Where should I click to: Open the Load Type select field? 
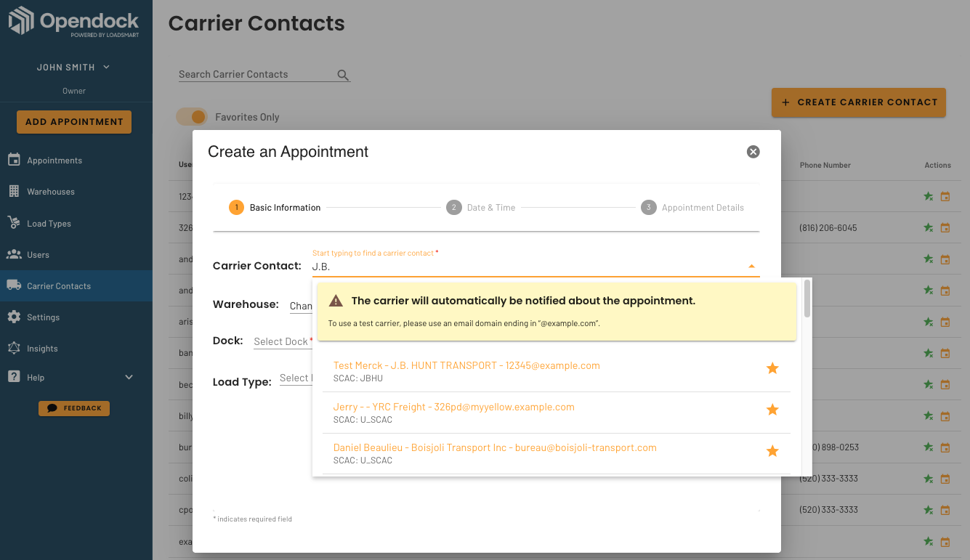[x=296, y=378]
